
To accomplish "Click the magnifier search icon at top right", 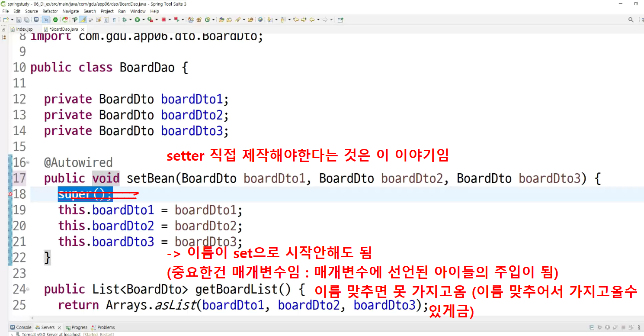I will click(x=631, y=19).
